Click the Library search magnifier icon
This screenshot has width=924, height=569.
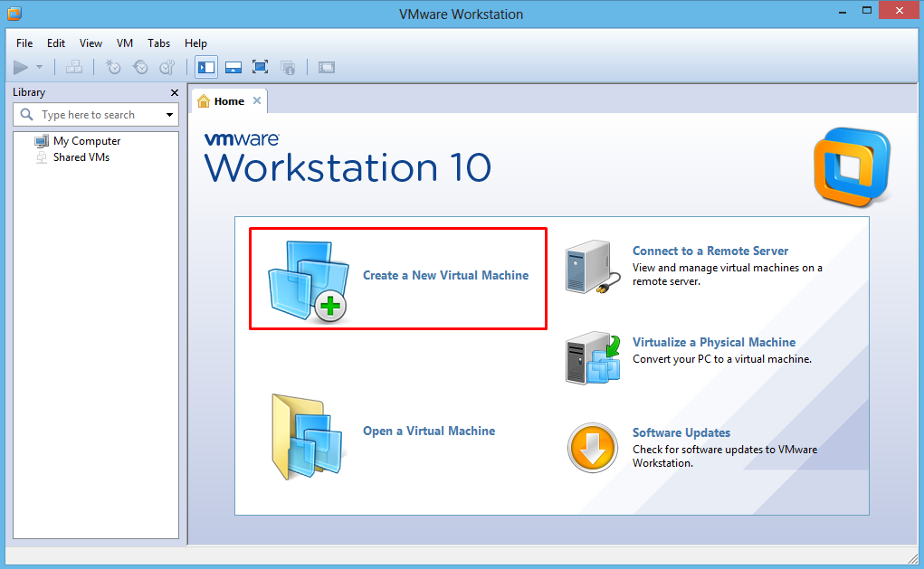[26, 114]
